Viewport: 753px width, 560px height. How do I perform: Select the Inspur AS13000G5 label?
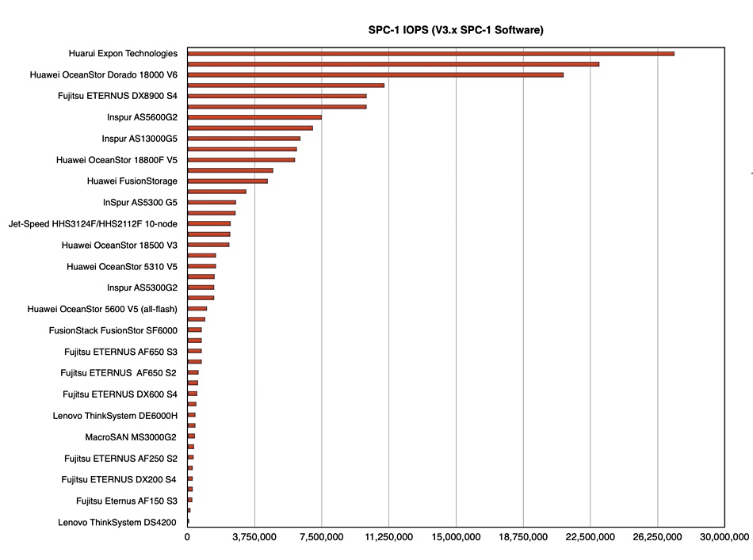140,138
